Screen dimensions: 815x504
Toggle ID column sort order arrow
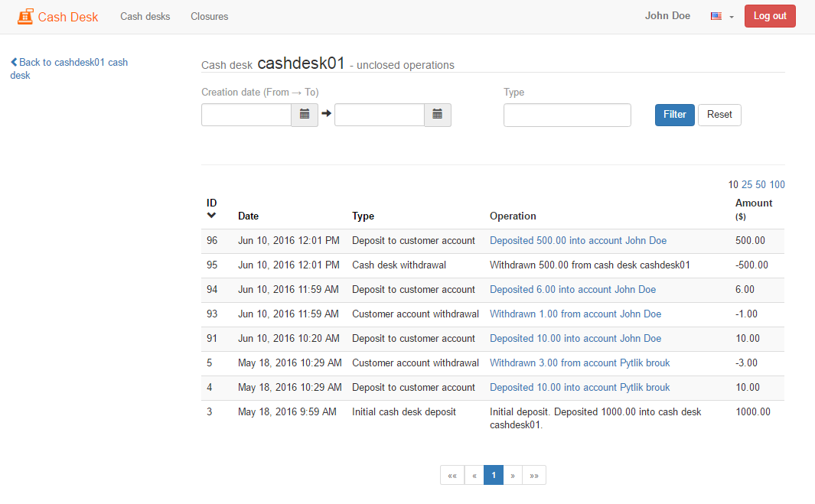212,216
